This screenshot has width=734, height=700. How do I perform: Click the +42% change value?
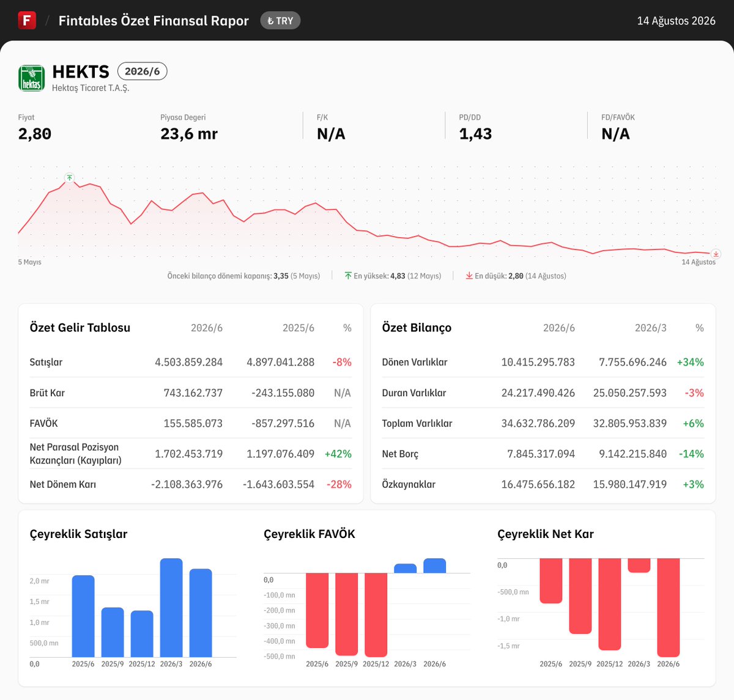click(x=338, y=454)
